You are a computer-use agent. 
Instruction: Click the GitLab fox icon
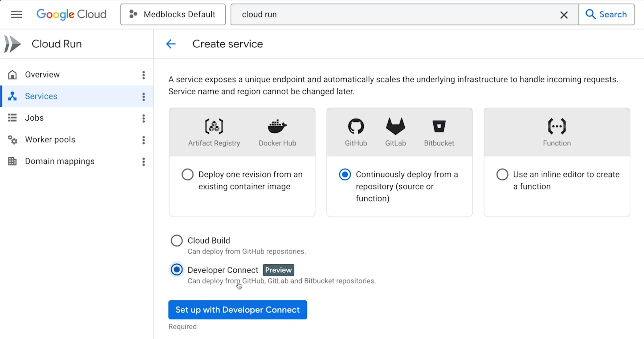395,126
